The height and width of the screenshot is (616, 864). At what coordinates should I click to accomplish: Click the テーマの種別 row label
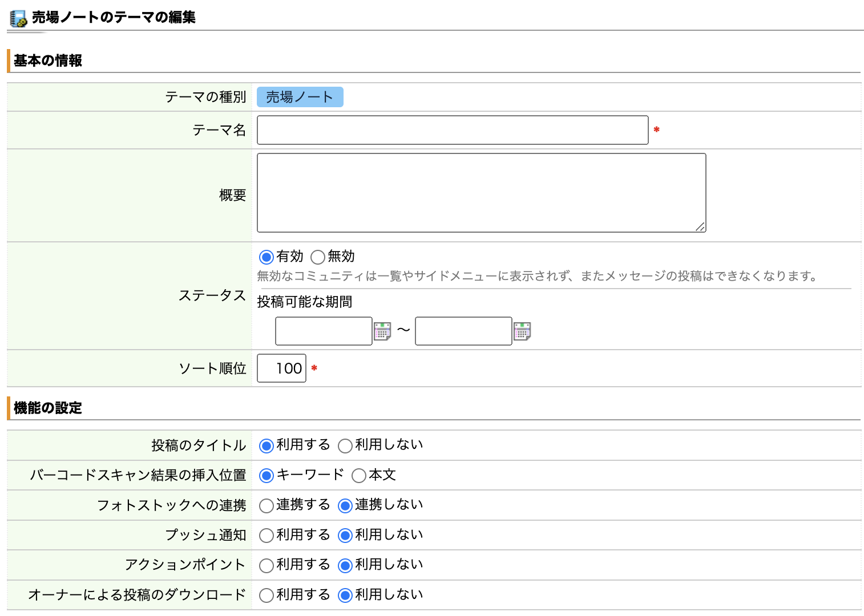point(205,97)
